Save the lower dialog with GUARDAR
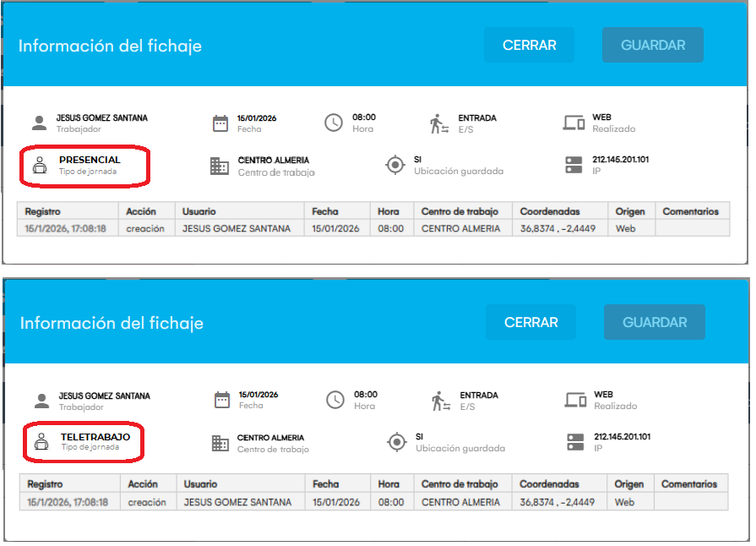Viewport: 756px width, 546px height. point(655,322)
